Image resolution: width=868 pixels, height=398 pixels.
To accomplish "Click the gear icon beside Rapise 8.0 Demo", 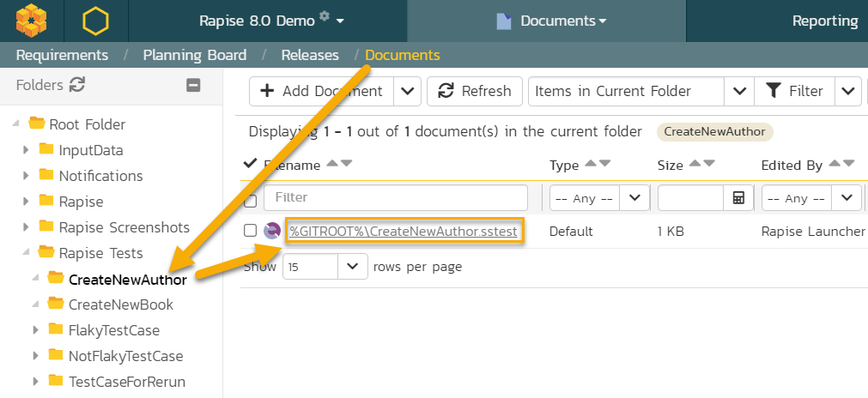I will [x=325, y=17].
